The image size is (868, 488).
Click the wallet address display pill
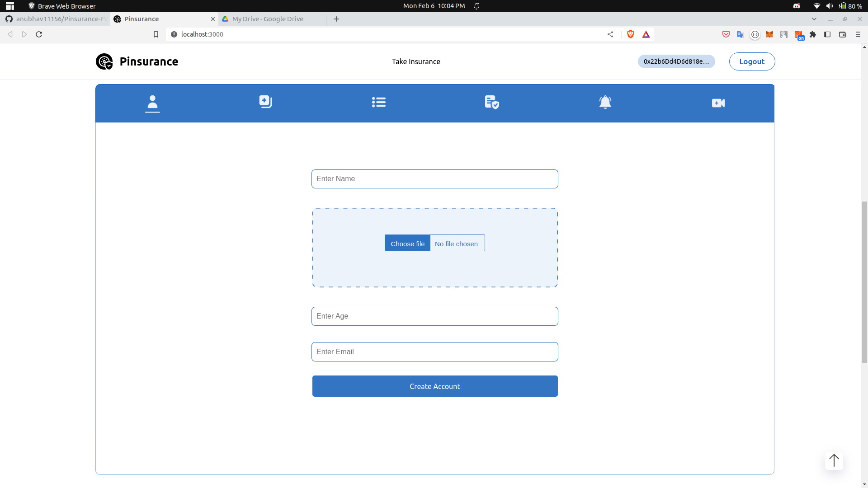click(x=676, y=61)
